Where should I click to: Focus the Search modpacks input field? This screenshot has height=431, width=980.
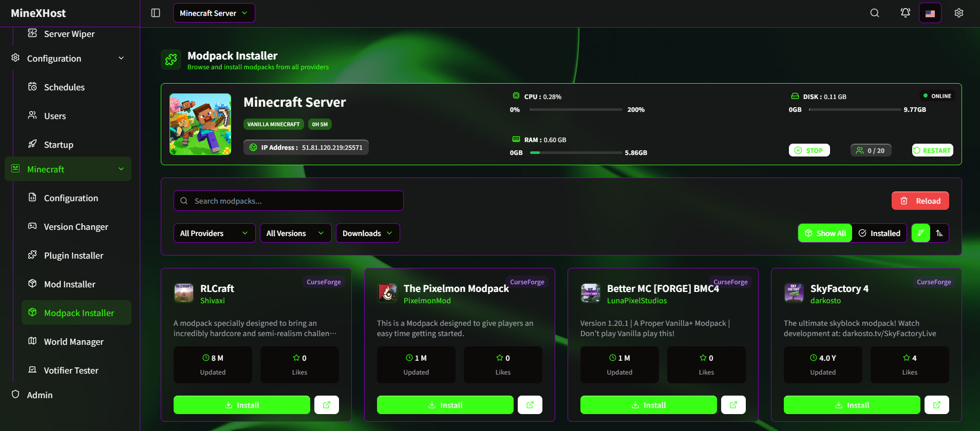click(289, 201)
